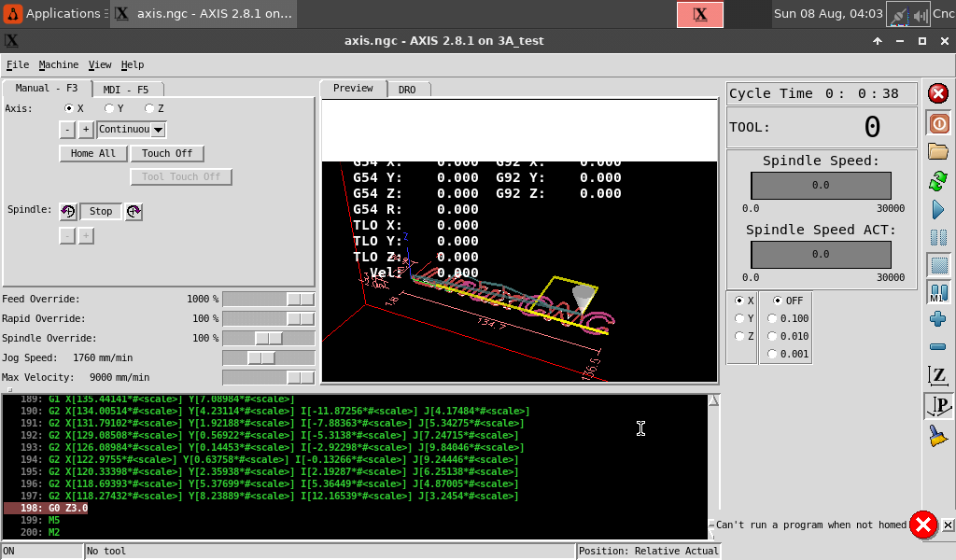Reload the current file with green arrows

tap(938, 181)
